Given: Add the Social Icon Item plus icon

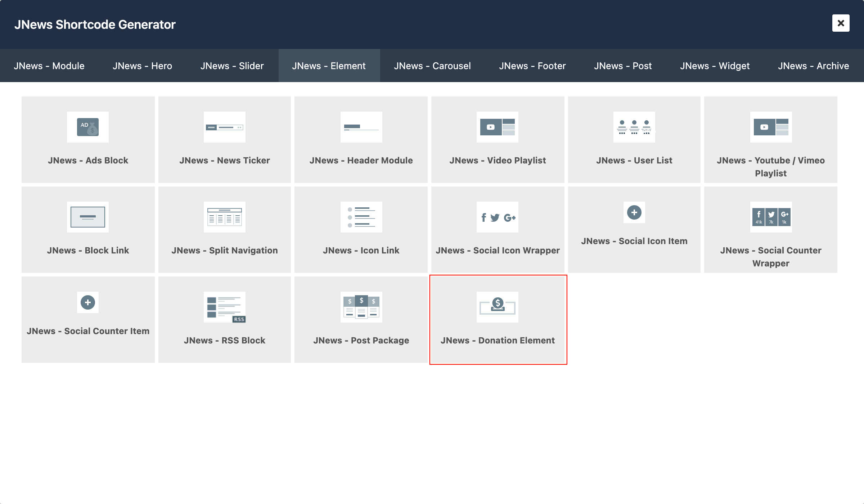Looking at the screenshot, I should pyautogui.click(x=634, y=212).
